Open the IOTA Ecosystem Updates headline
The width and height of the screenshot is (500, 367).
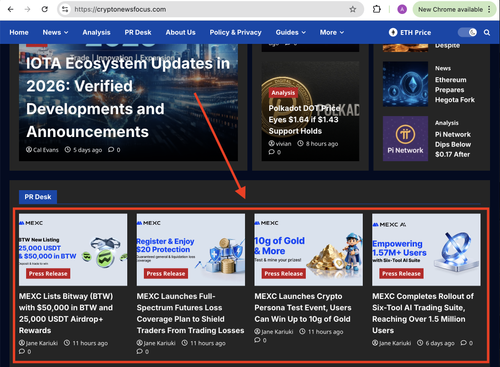coord(128,97)
